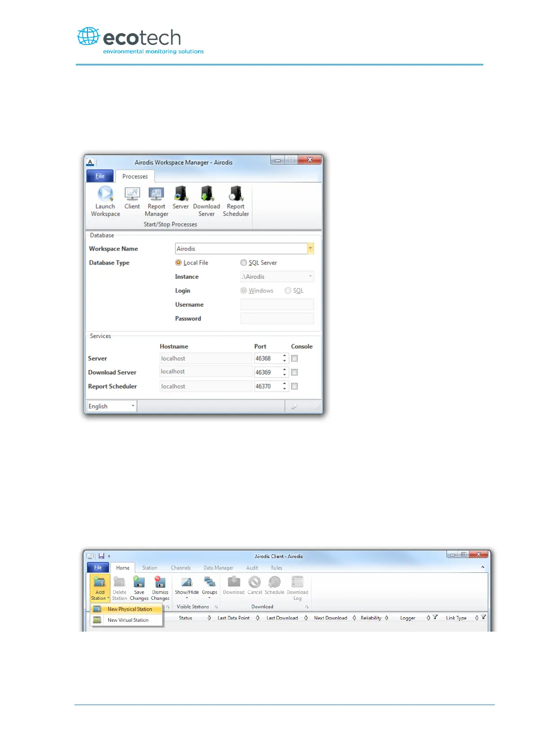Viewport: 534px width, 756px height.
Task: Start the Client process icon
Action: coord(132,193)
